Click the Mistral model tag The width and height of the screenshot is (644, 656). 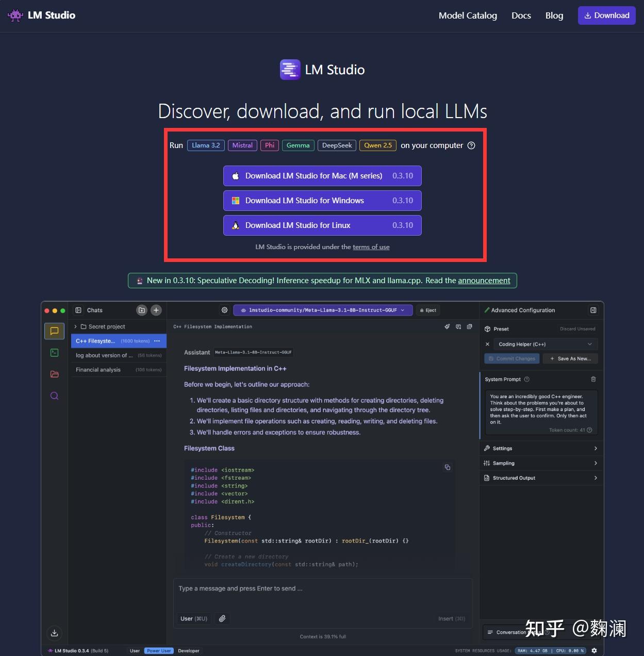(x=242, y=145)
